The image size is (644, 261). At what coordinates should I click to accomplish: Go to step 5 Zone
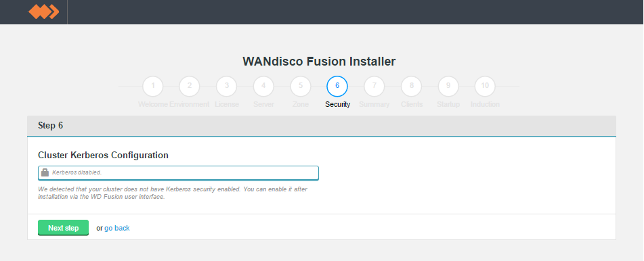tap(301, 86)
